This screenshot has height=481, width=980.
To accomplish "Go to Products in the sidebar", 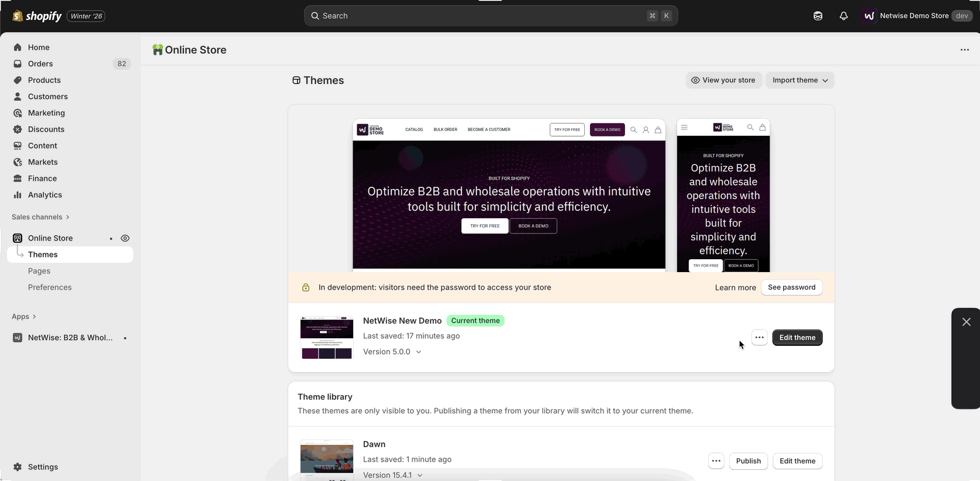I will pos(44,80).
